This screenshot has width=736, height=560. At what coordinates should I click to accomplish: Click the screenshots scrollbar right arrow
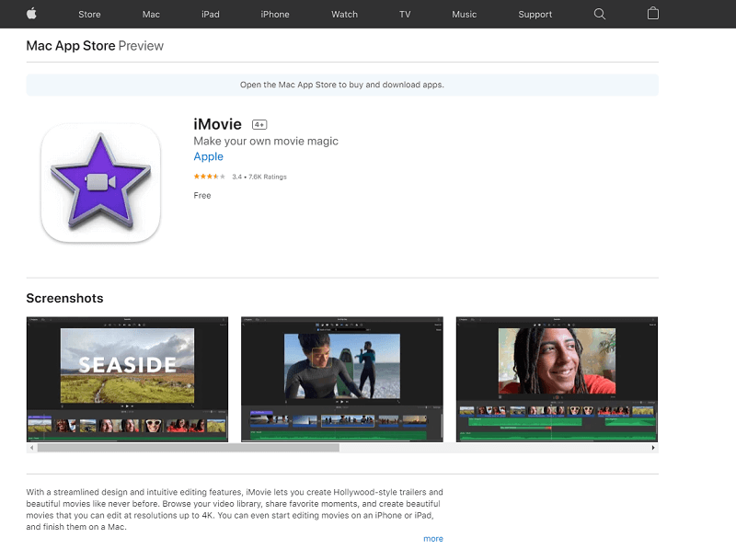[x=653, y=448]
